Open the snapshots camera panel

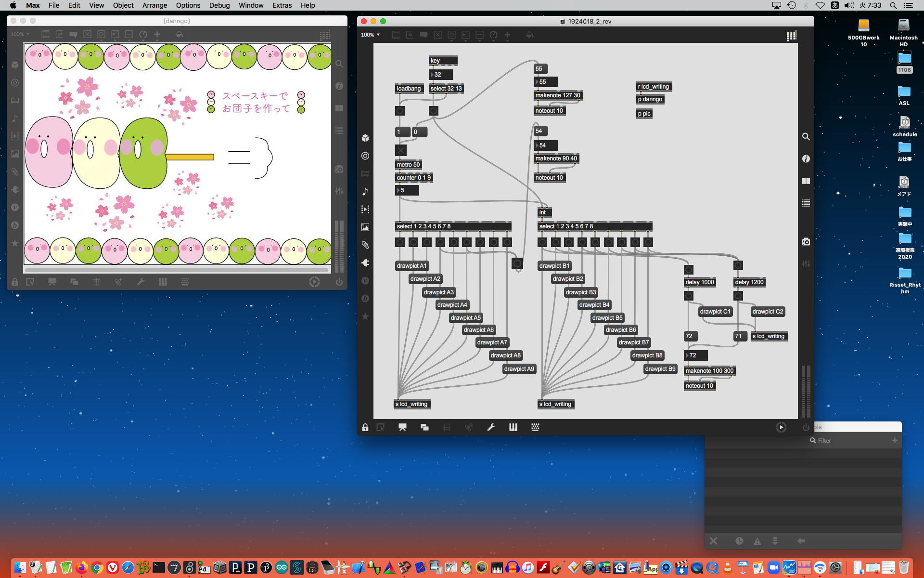tap(806, 241)
